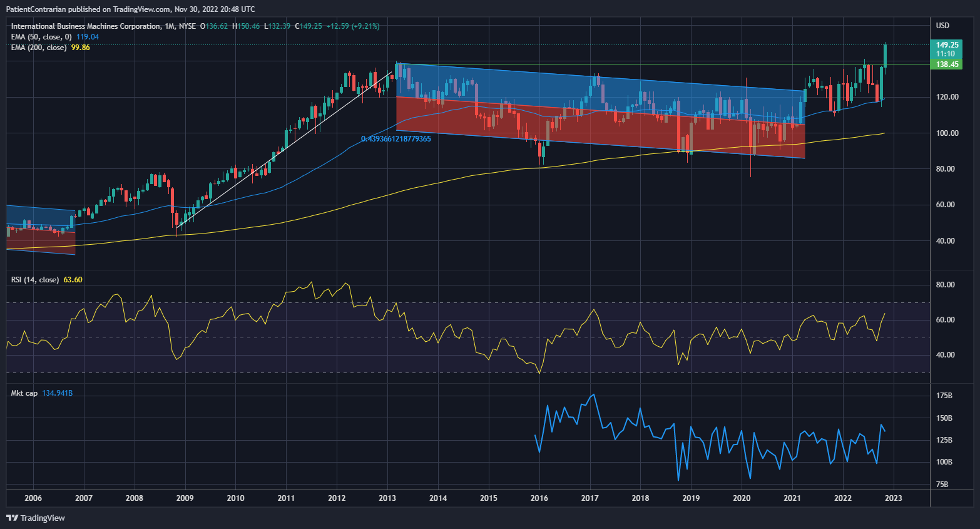980x529 pixels.
Task: Click the 40.00 label on RSI axis
Action: point(946,355)
